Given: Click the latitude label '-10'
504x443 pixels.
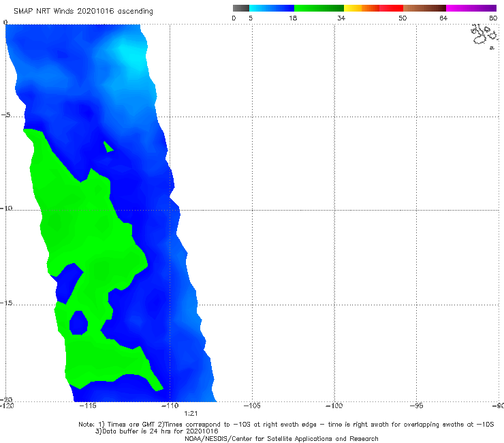Looking at the screenshot, I should pyautogui.click(x=6, y=208).
